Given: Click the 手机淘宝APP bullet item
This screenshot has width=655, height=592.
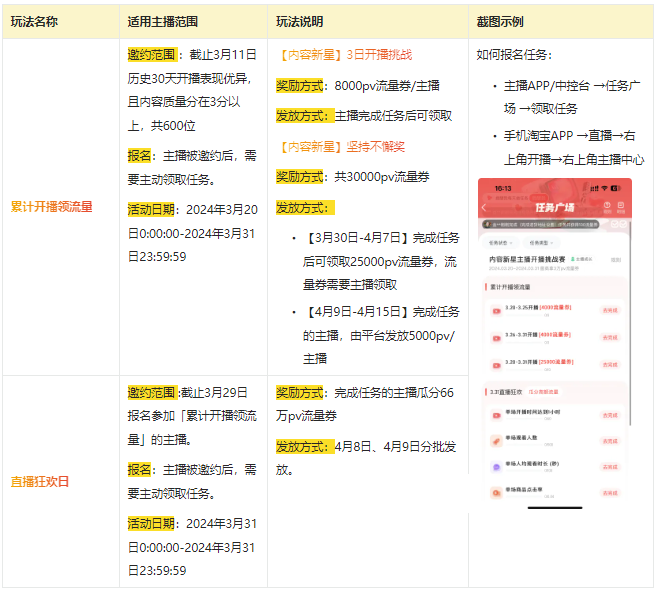Looking at the screenshot, I should [x=574, y=147].
